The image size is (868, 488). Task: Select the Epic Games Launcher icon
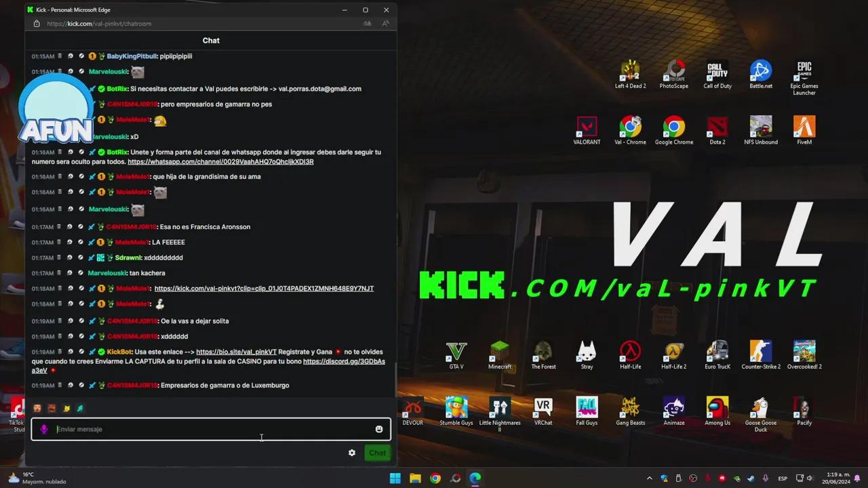click(804, 78)
